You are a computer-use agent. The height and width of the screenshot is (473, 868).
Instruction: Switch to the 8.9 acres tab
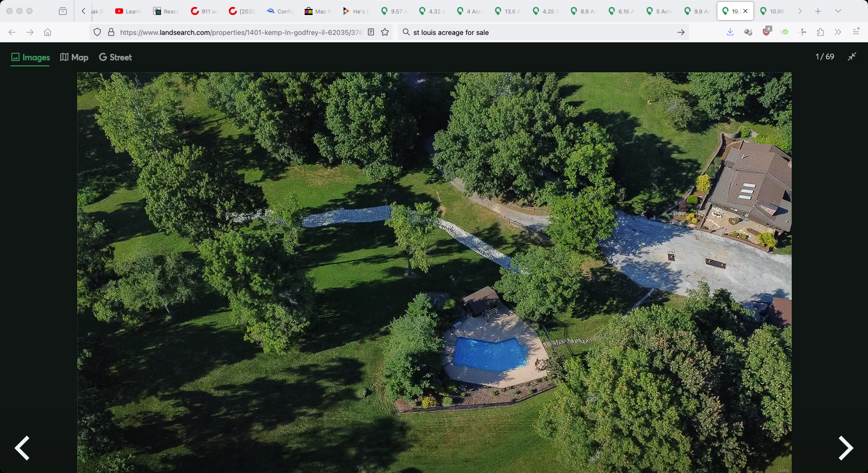point(583,11)
